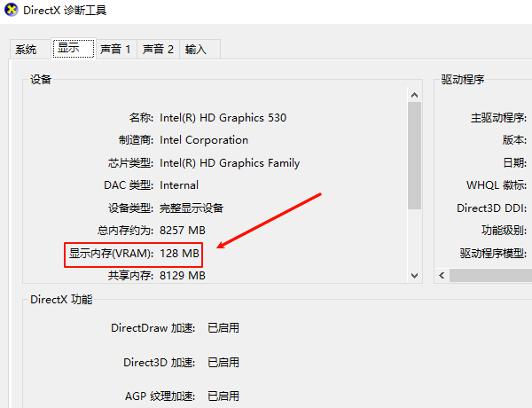Click the Internal DAC type value
The width and height of the screenshot is (532, 408).
pos(179,185)
